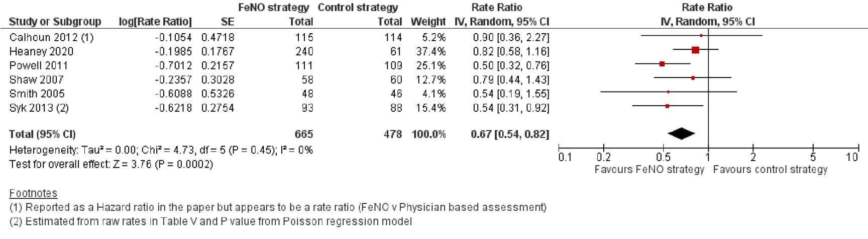Image resolution: width=868 pixels, height=239 pixels.
Task: Click the Study or Subgroup column header
Action: [x=55, y=22]
